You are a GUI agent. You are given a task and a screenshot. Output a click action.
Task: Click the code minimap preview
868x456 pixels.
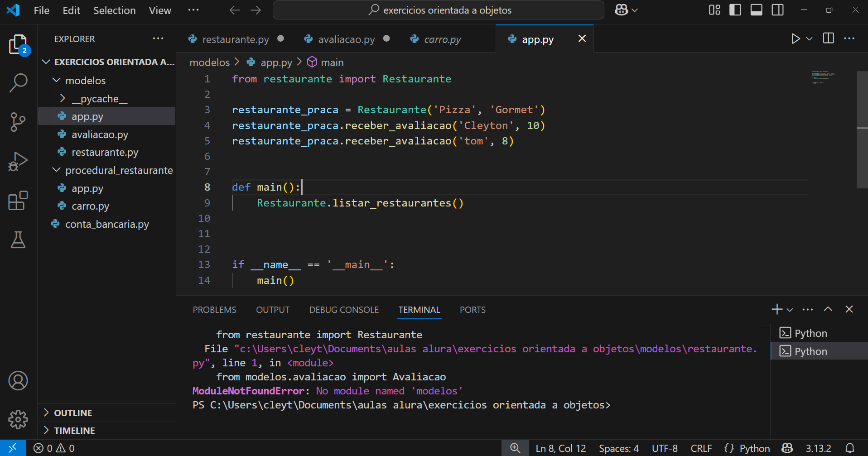tap(823, 77)
